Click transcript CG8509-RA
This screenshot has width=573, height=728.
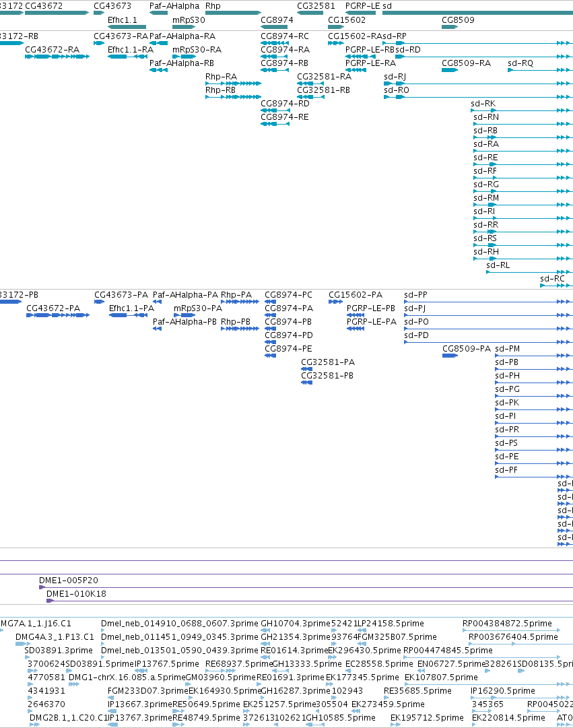(466, 63)
